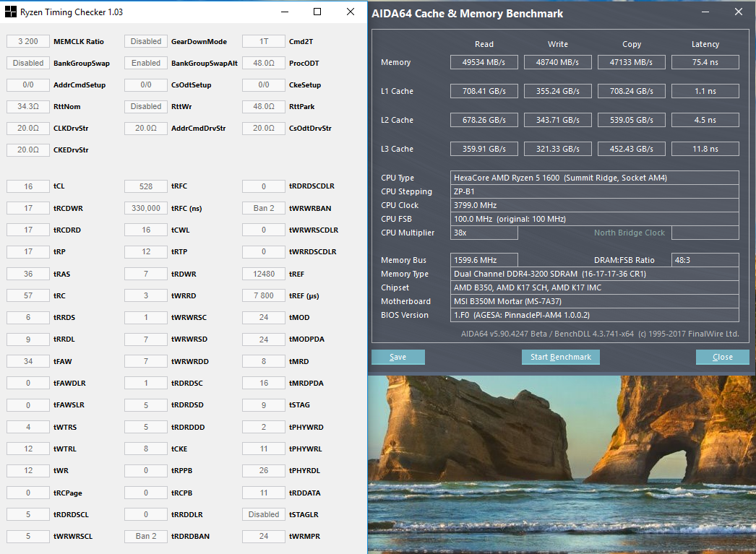Click the Motherboard MSI B350M Mortar field

point(595,301)
